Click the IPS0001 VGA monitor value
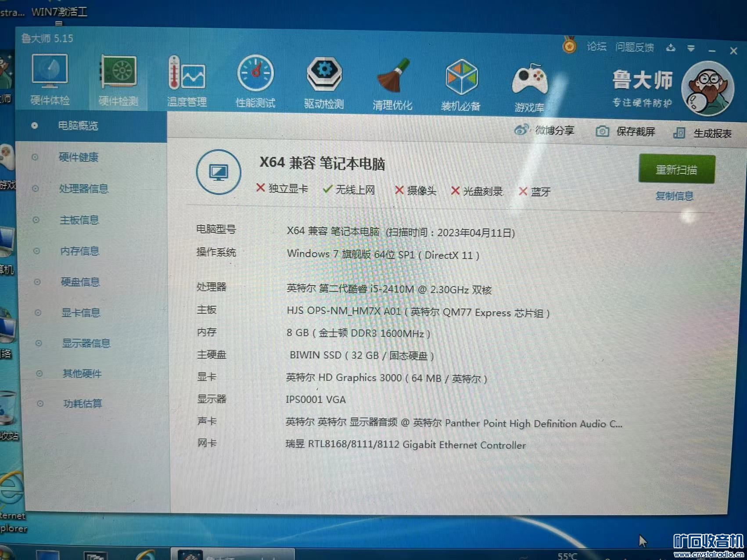The width and height of the screenshot is (747, 560). coord(316,399)
